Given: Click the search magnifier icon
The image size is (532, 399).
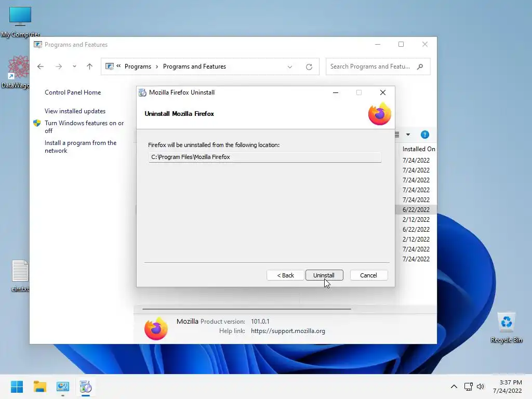Looking at the screenshot, I should pos(420,66).
